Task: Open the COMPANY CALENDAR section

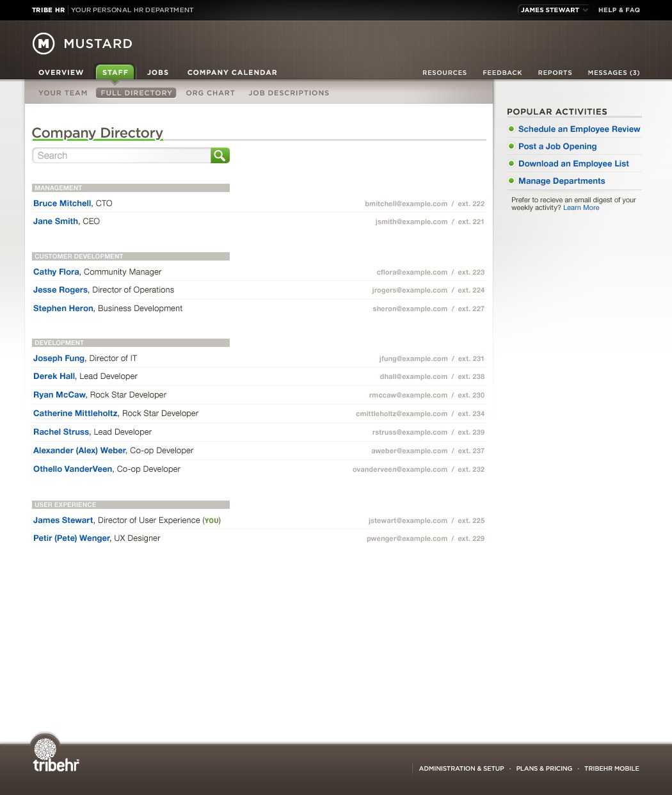Action: point(232,72)
